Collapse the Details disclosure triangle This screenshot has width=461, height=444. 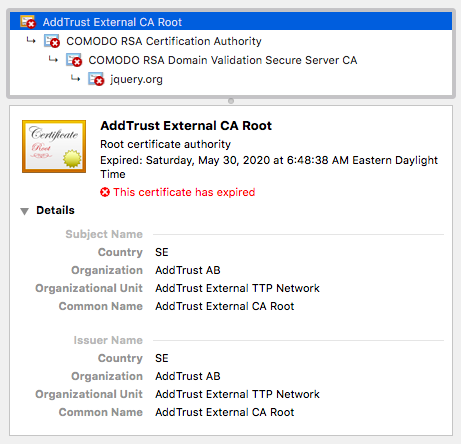tap(24, 211)
